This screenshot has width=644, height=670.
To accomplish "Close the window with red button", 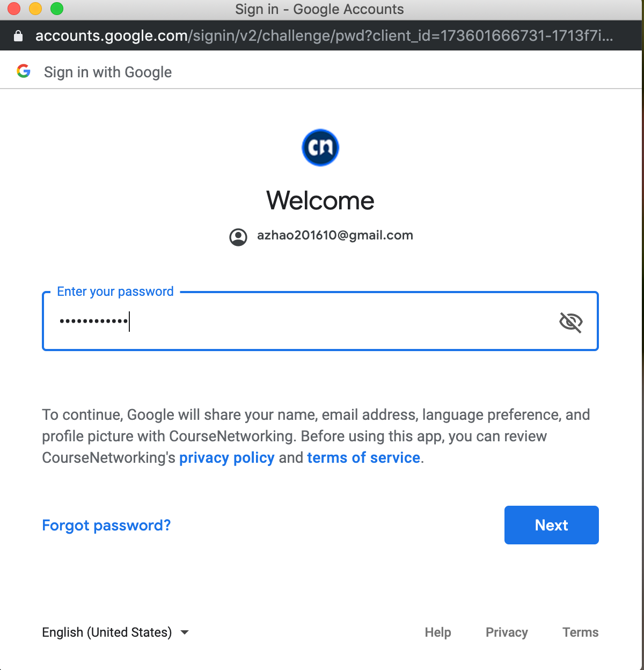I will click(x=13, y=9).
